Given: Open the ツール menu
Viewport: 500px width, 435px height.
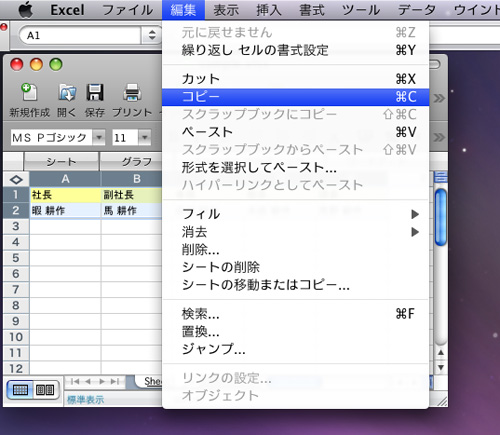Looking at the screenshot, I should [x=361, y=10].
